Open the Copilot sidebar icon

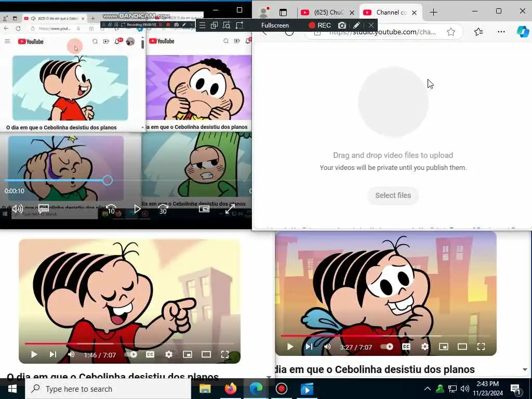tap(523, 32)
